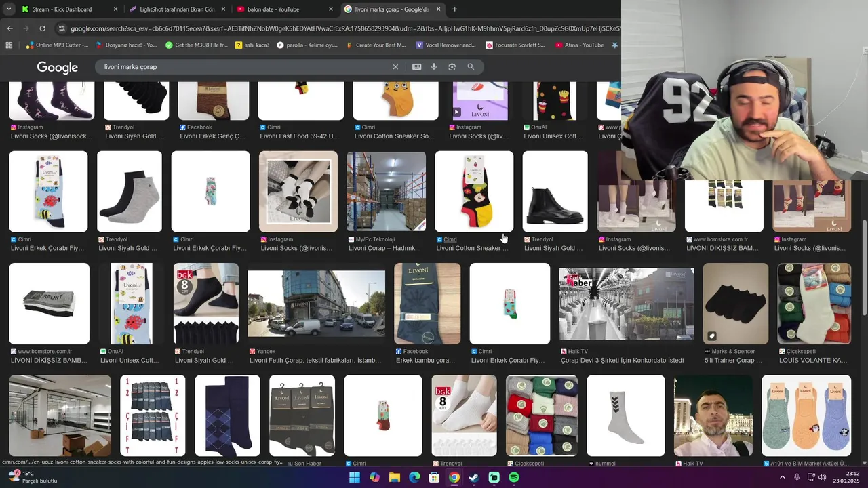Open the argyle navy socks thumbnail

(226, 415)
